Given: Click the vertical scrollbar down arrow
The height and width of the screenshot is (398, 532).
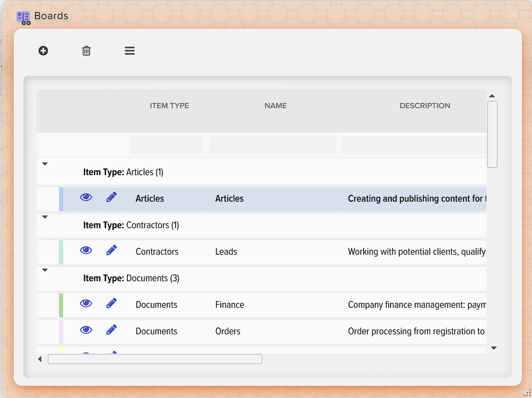Looking at the screenshot, I should 494,348.
